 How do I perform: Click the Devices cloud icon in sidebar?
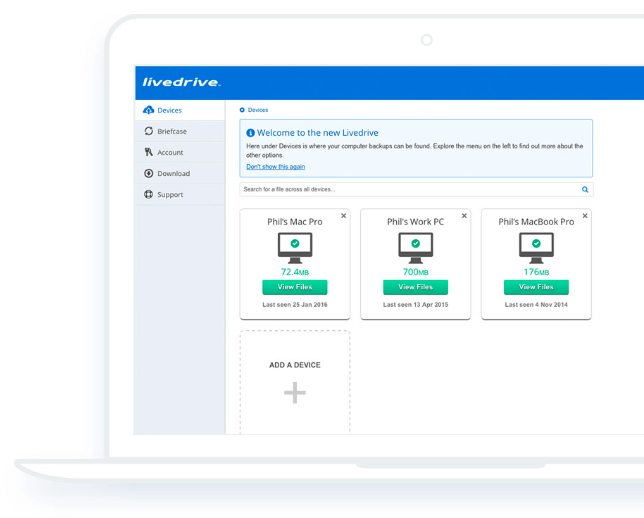pos(148,110)
